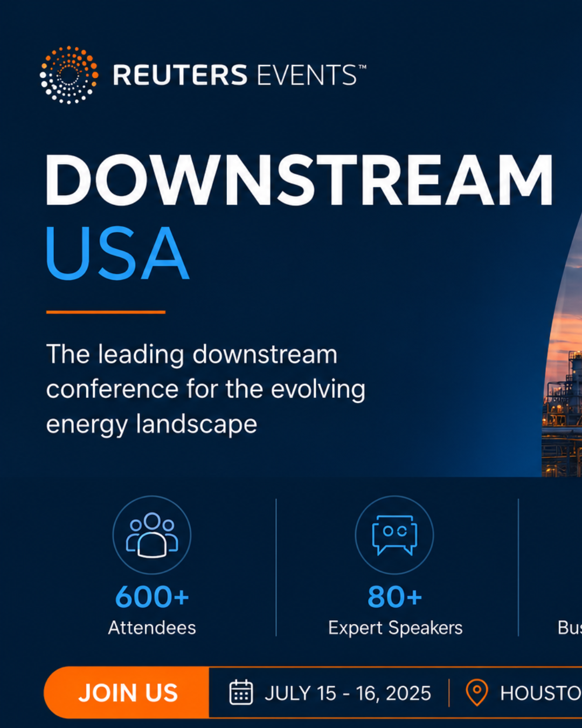
Task: Click the 80+ figure
Action: point(394,597)
